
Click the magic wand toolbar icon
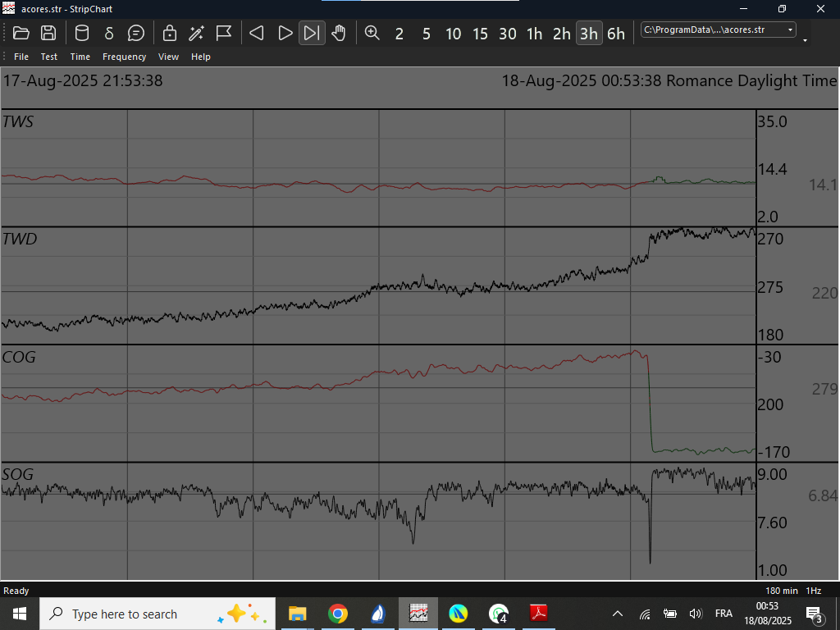[197, 33]
